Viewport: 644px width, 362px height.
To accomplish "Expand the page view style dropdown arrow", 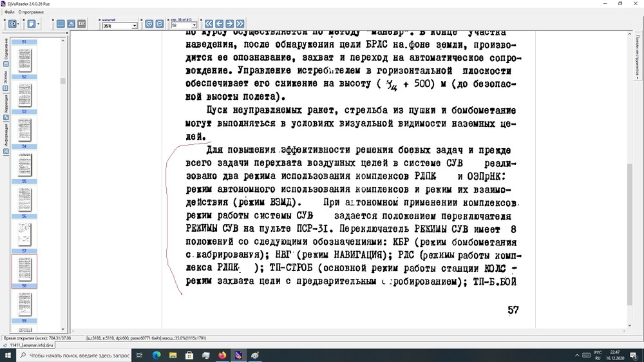I will [38, 24].
